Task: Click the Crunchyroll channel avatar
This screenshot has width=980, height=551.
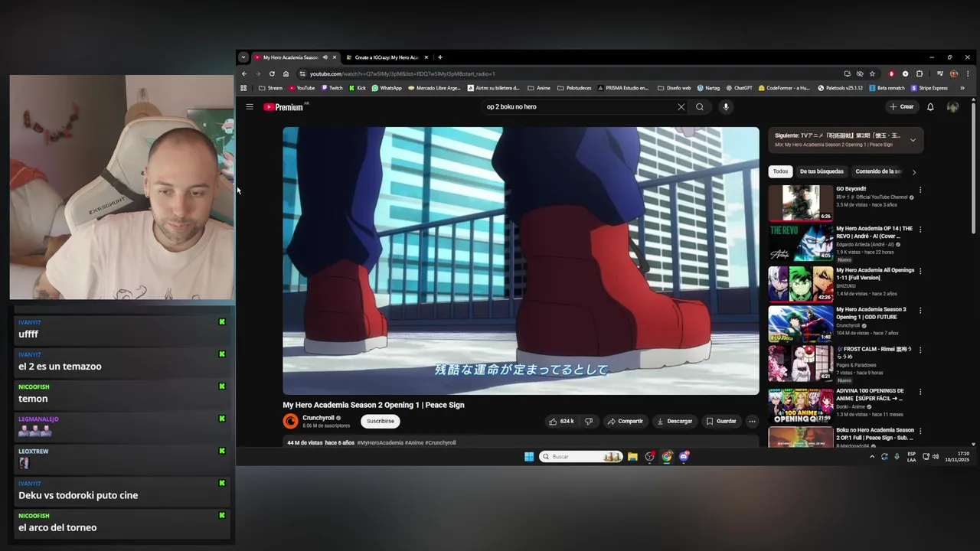Action: click(290, 421)
